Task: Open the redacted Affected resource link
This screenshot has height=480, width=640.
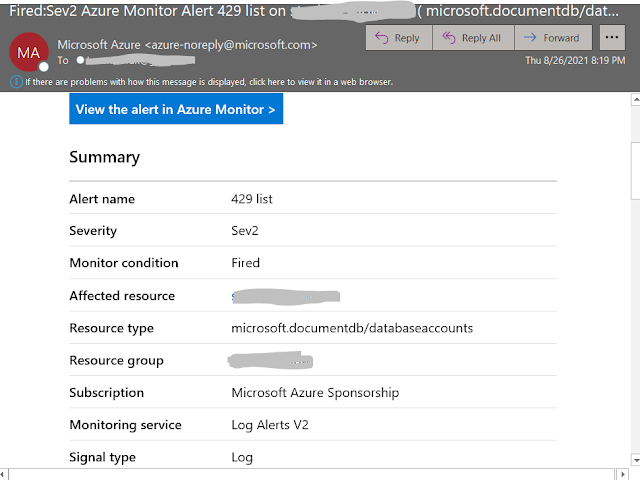Action: click(x=286, y=296)
